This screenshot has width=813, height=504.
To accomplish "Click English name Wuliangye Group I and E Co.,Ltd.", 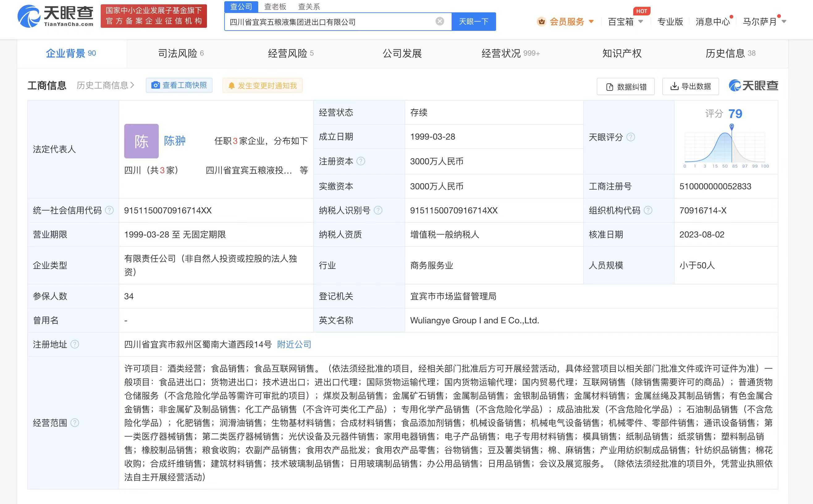I will pyautogui.click(x=474, y=320).
